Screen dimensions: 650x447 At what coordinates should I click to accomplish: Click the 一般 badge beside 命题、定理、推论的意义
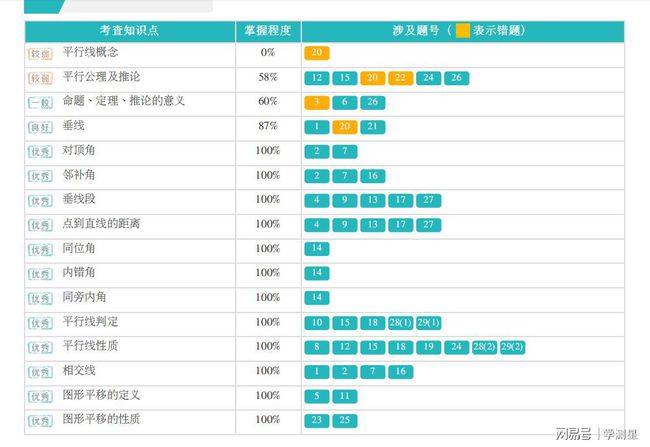coord(40,102)
